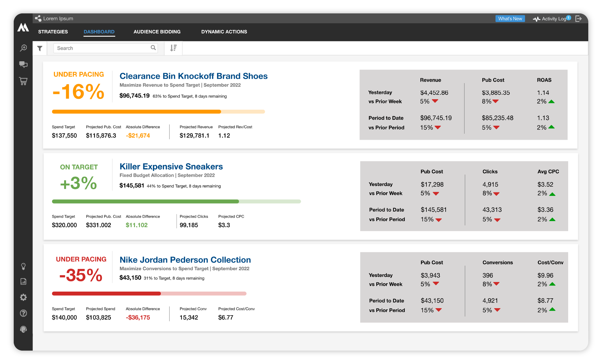Image resolution: width=602 pixels, height=364 pixels.
Task: Click the logout icon in the top bar
Action: point(579,19)
